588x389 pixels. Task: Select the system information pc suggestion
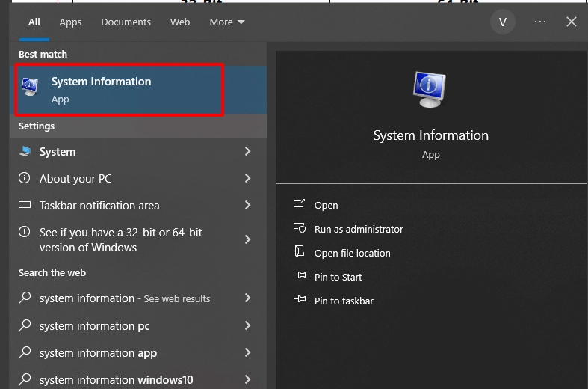click(x=138, y=326)
